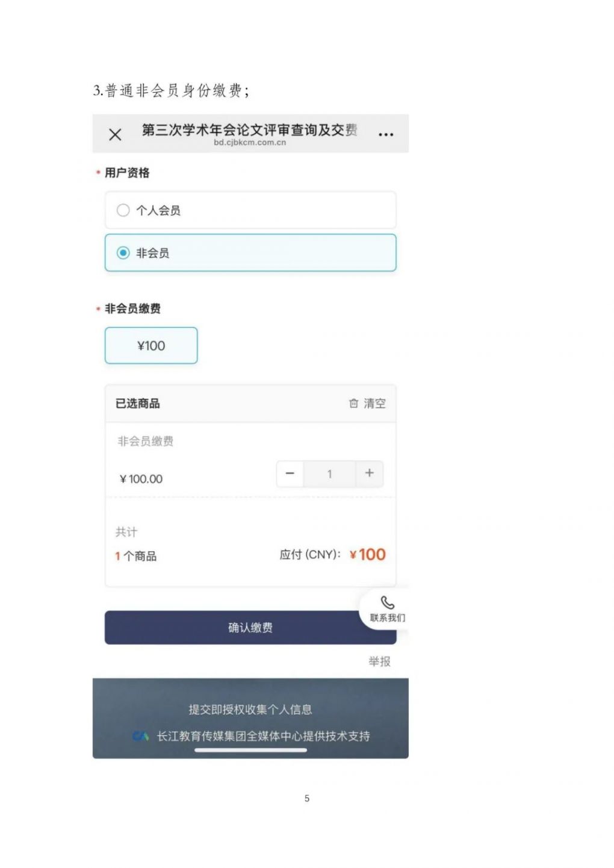
Task: Click the page title 第三次学术年会论文评审查询及交费
Action: [x=249, y=130]
